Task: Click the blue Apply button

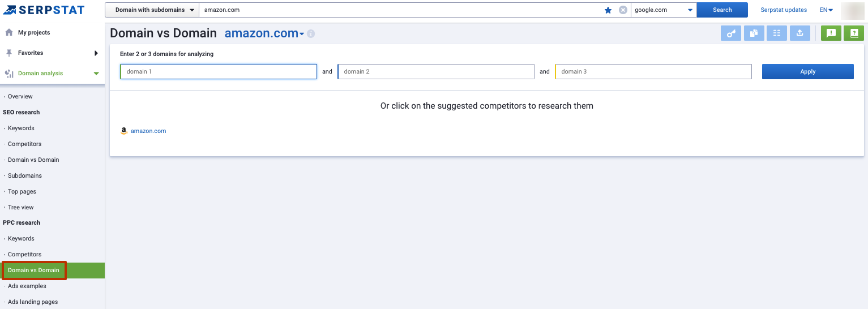Action: click(808, 71)
